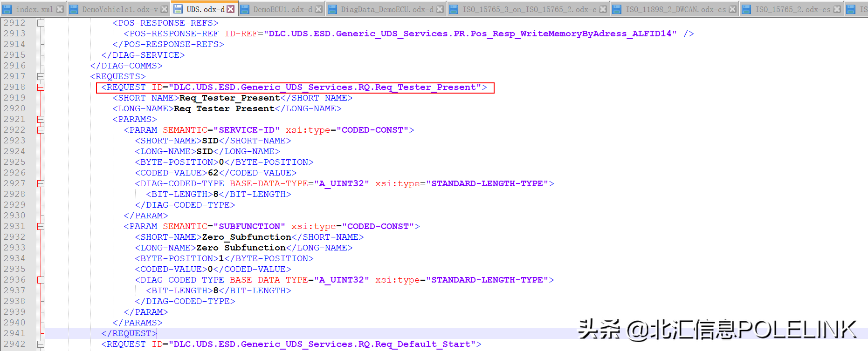Fold the SUBFUNCTION PARAM at line 2931
868x351 pixels.
pyautogui.click(x=41, y=226)
